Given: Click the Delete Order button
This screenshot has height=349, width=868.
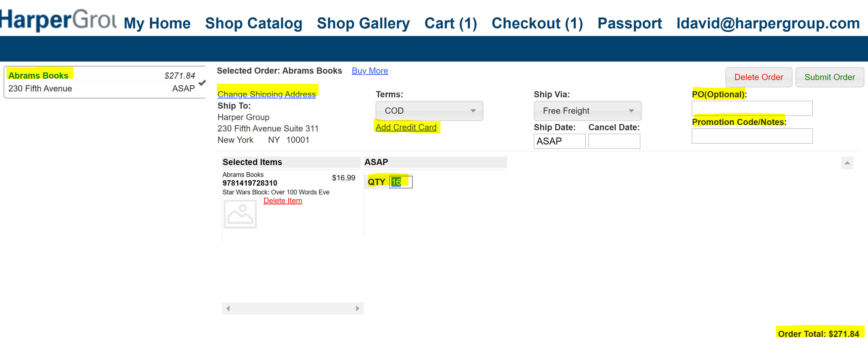Looking at the screenshot, I should point(758,77).
